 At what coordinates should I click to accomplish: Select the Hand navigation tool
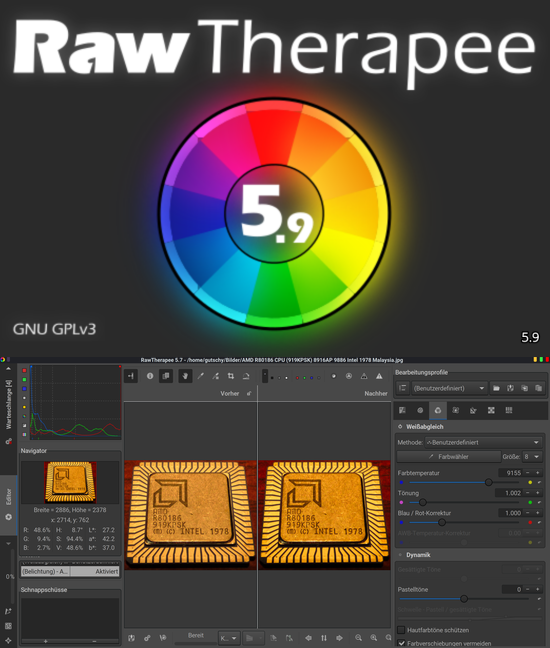pos(185,376)
